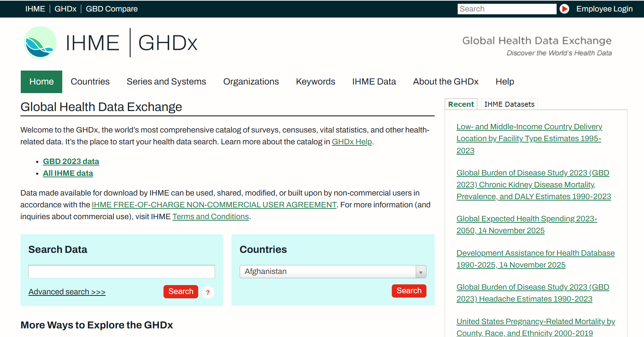Click the red search submit arrow icon
Image resolution: width=644 pixels, height=337 pixels.
(x=564, y=9)
